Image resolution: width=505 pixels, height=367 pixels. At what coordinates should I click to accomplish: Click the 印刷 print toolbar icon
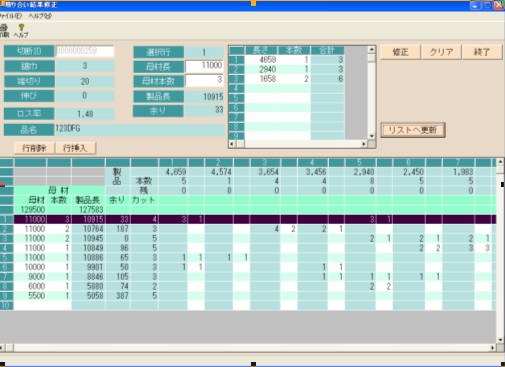pos(4,30)
